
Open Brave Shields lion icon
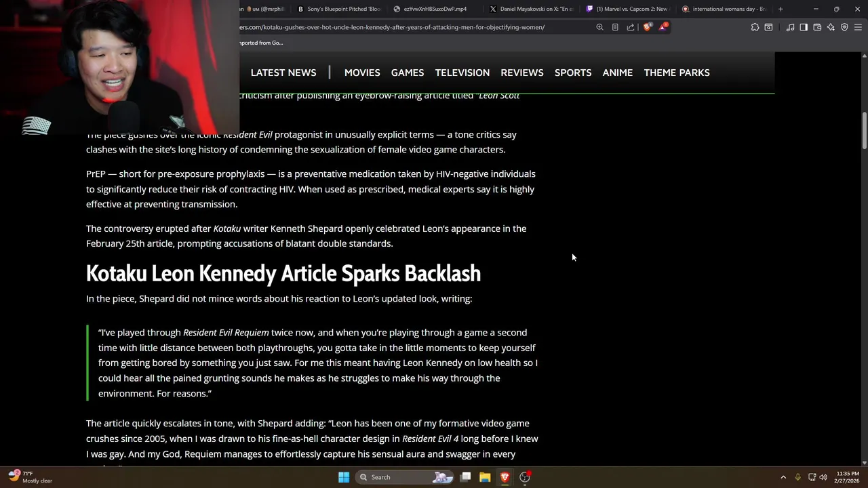click(x=647, y=27)
